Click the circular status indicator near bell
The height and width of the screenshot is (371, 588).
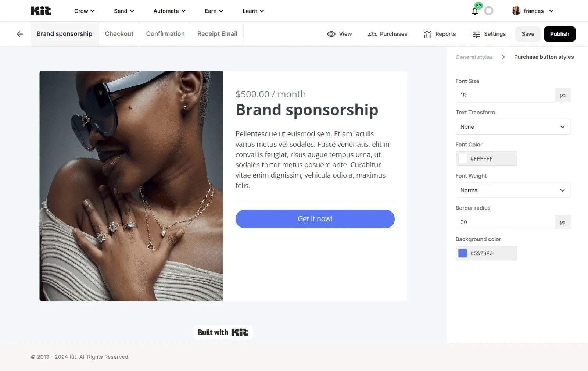[x=489, y=11]
